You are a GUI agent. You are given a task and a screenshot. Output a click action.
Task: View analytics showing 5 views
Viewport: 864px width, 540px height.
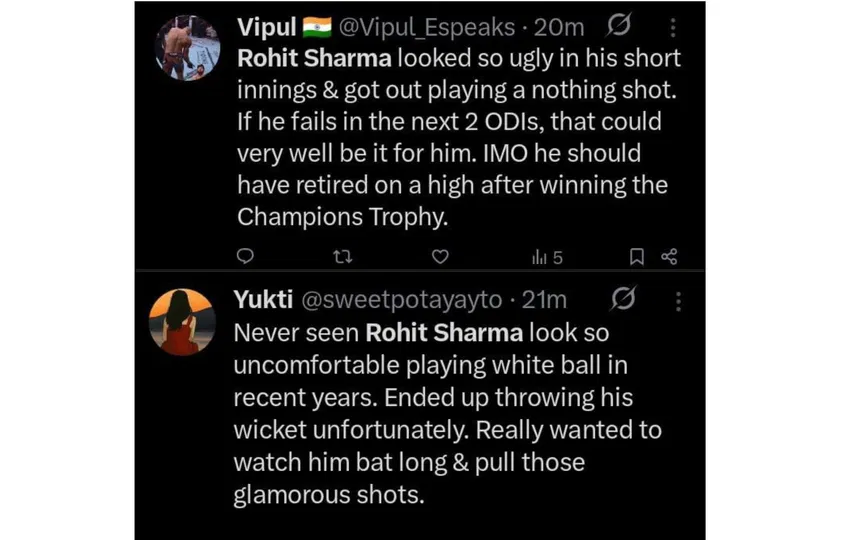pos(546,257)
